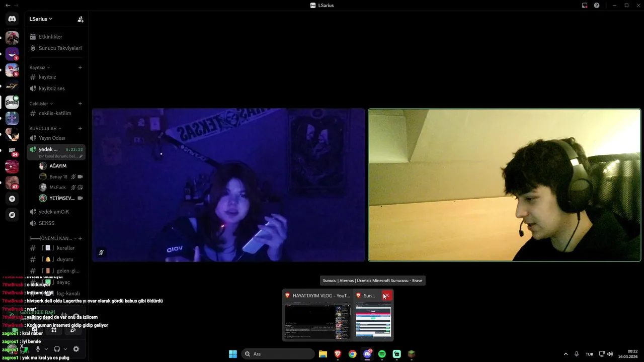Collapse the ÖNEMLİ KANALLAR category
The width and height of the screenshot is (644, 362).
click(x=52, y=238)
